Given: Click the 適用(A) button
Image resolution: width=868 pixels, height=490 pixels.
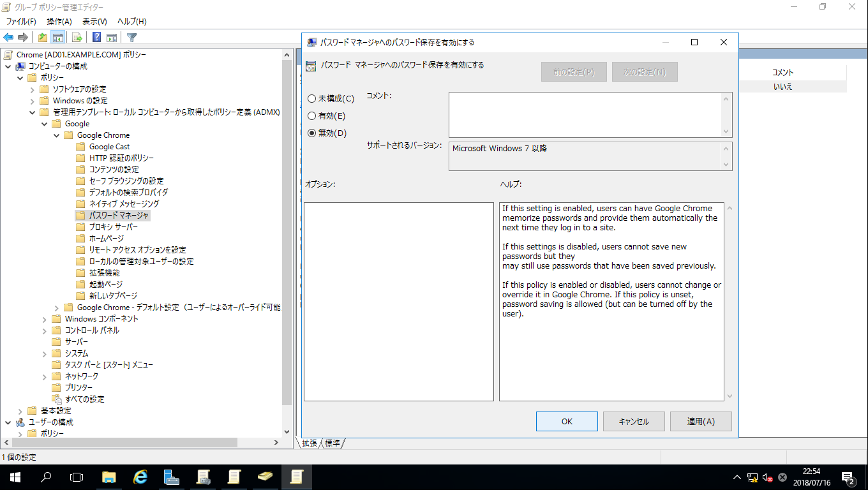Looking at the screenshot, I should tap(701, 422).
